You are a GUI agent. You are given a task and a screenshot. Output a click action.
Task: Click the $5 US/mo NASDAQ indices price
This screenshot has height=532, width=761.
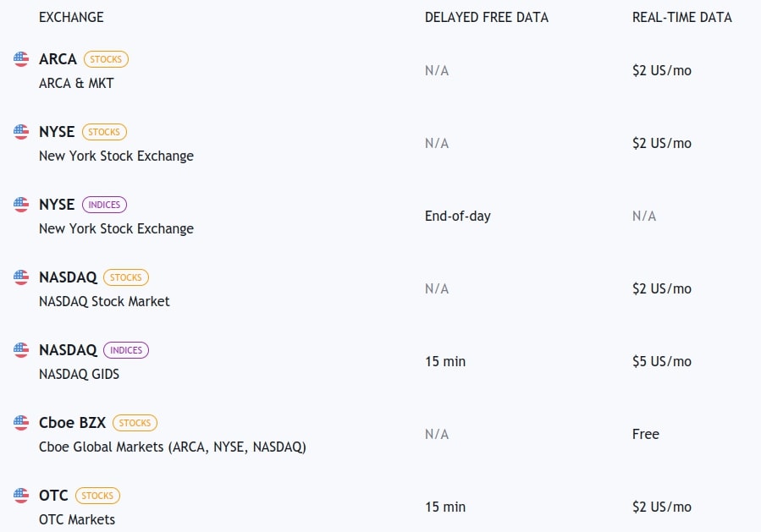[662, 361]
